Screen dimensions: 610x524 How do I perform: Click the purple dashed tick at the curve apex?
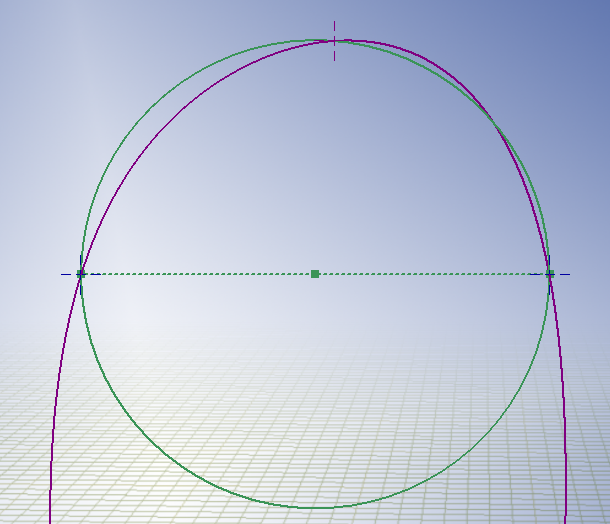(x=334, y=41)
